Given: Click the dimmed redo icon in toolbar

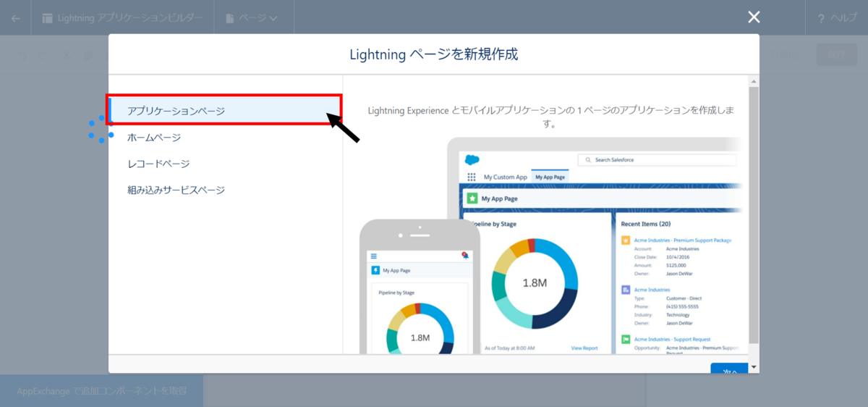Looking at the screenshot, I should point(44,55).
